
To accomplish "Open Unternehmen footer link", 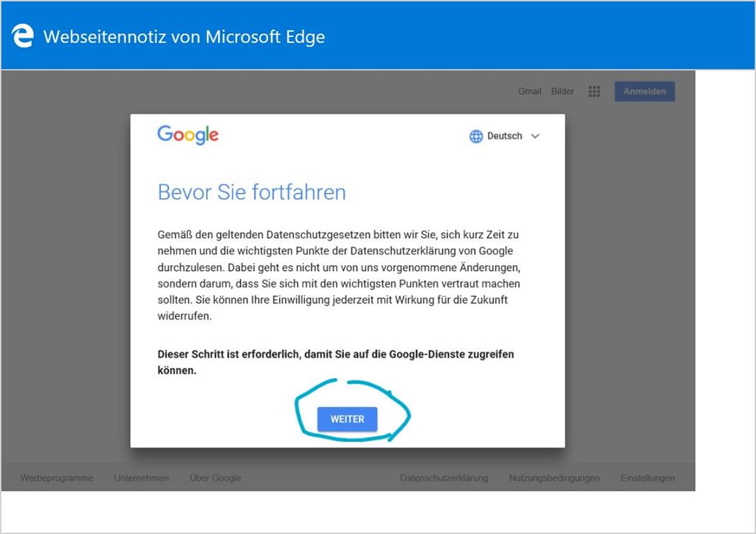I will click(x=141, y=478).
